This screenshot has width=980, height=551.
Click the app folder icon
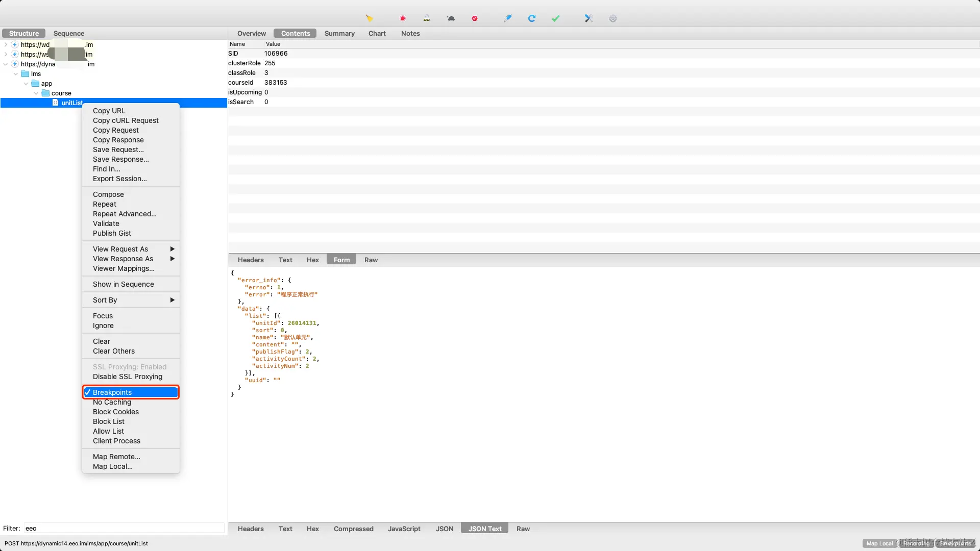tap(35, 84)
